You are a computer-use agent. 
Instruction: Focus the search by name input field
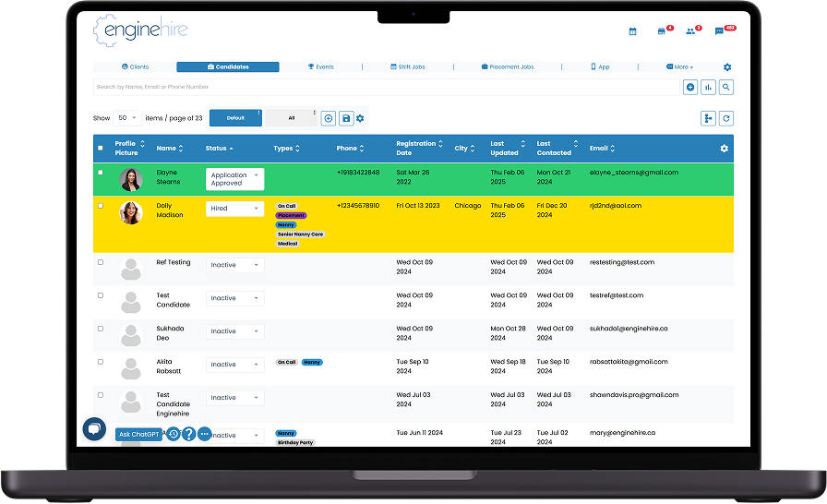(x=386, y=87)
